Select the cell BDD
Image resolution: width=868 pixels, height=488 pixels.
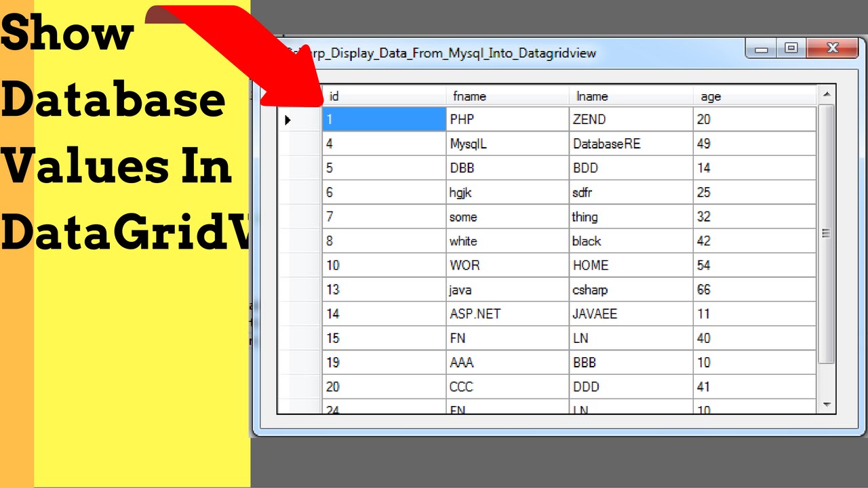[631, 168]
